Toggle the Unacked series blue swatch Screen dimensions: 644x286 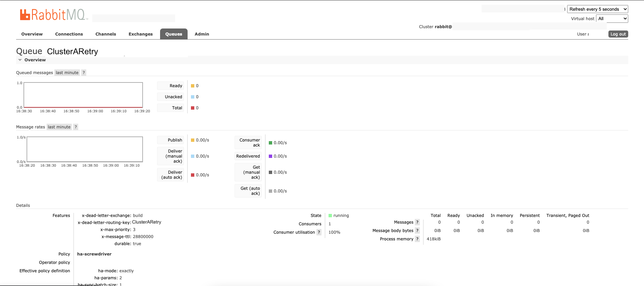[193, 97]
